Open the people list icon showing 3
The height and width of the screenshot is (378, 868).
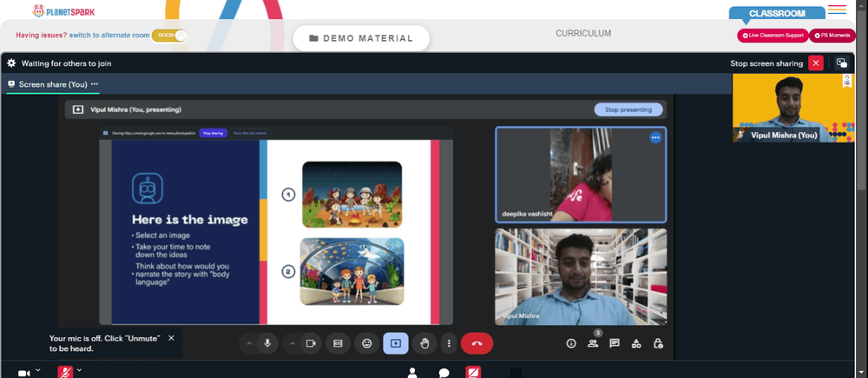593,343
